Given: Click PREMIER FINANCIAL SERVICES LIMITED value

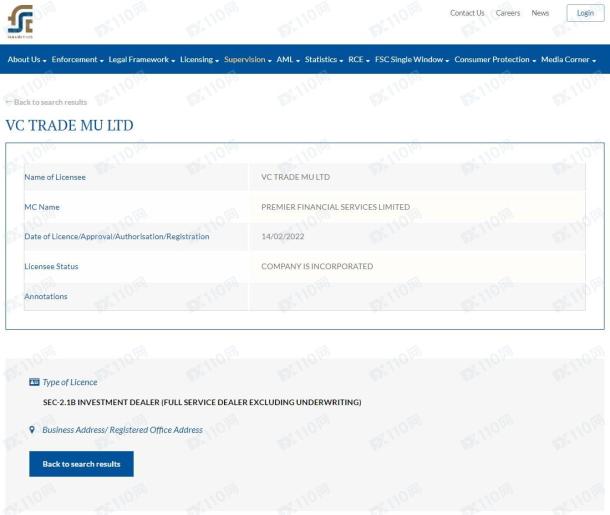Looking at the screenshot, I should [x=335, y=207].
